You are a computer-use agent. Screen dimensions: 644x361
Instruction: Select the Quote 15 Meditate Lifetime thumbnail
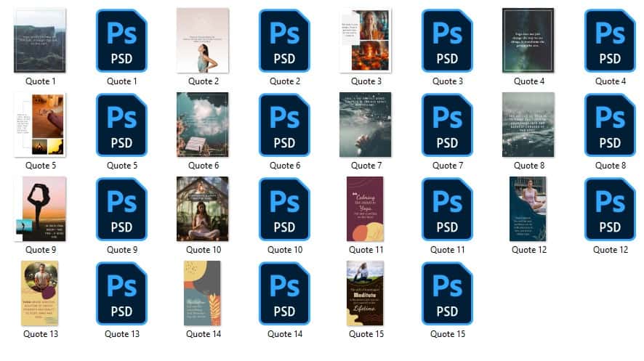pyautogui.click(x=365, y=293)
